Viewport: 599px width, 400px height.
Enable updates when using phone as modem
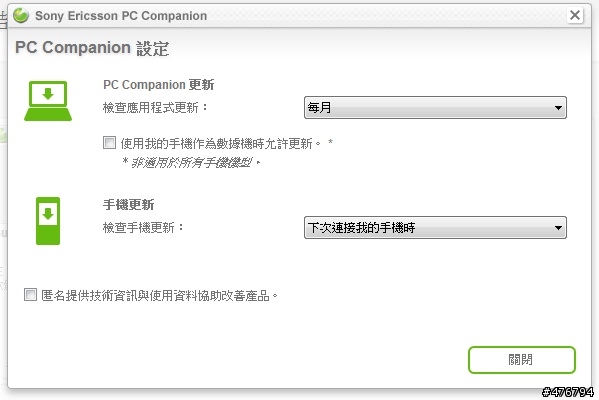pos(109,143)
